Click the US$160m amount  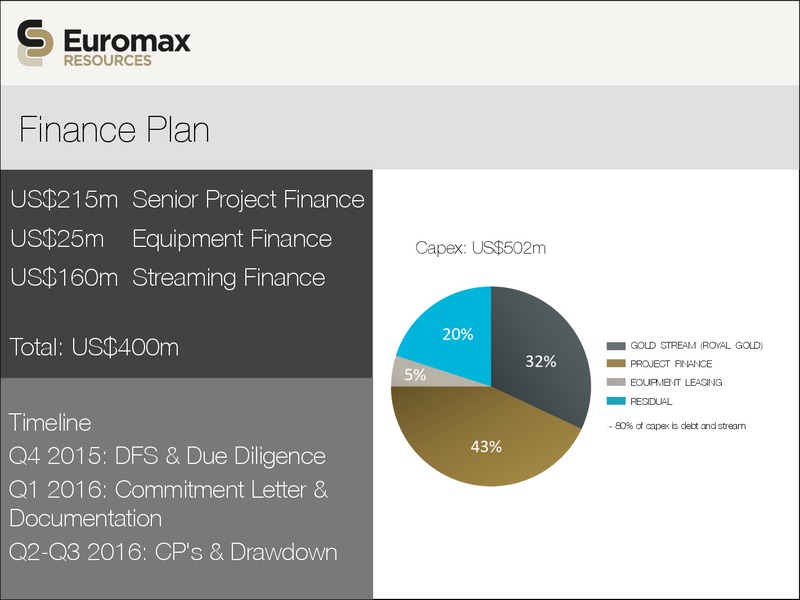64,278
